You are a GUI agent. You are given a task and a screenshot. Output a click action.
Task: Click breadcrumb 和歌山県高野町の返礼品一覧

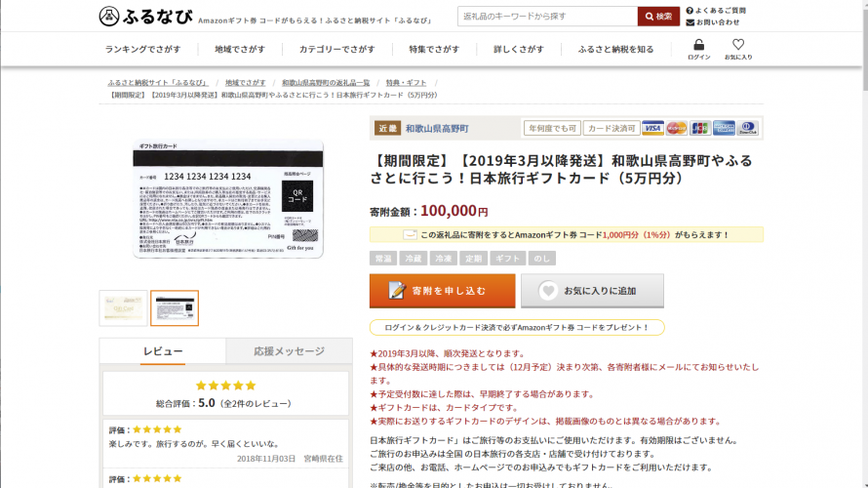[x=326, y=83]
